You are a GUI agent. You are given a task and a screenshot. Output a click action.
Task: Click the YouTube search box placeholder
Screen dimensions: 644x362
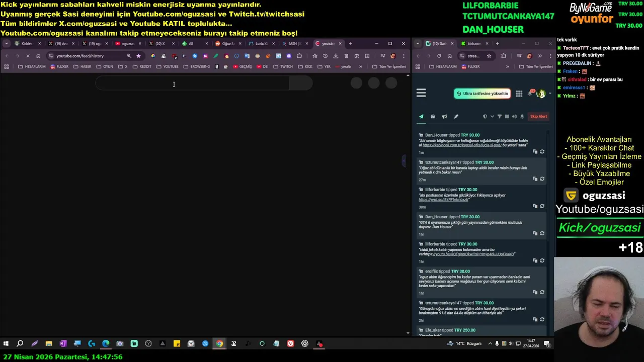click(x=192, y=83)
